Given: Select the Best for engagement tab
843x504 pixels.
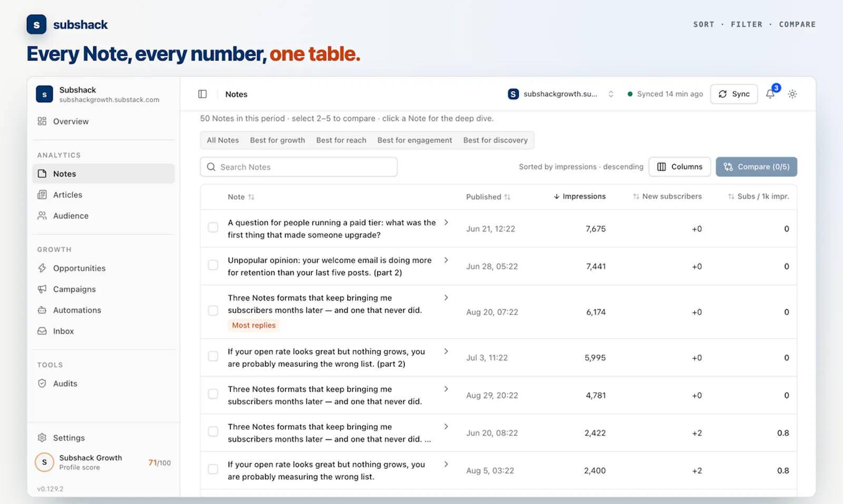Looking at the screenshot, I should coord(415,140).
